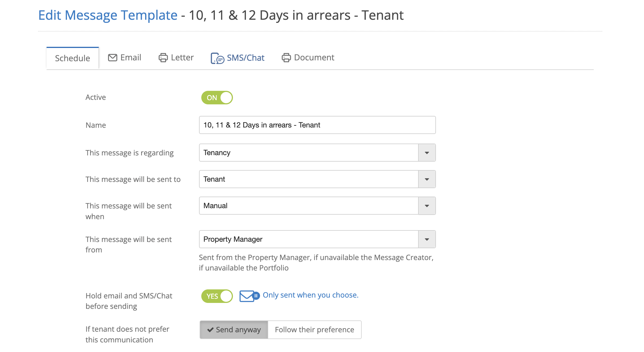Open the sent when Manual dropdown
Viewport: 644px width, 352px height.
point(317,206)
